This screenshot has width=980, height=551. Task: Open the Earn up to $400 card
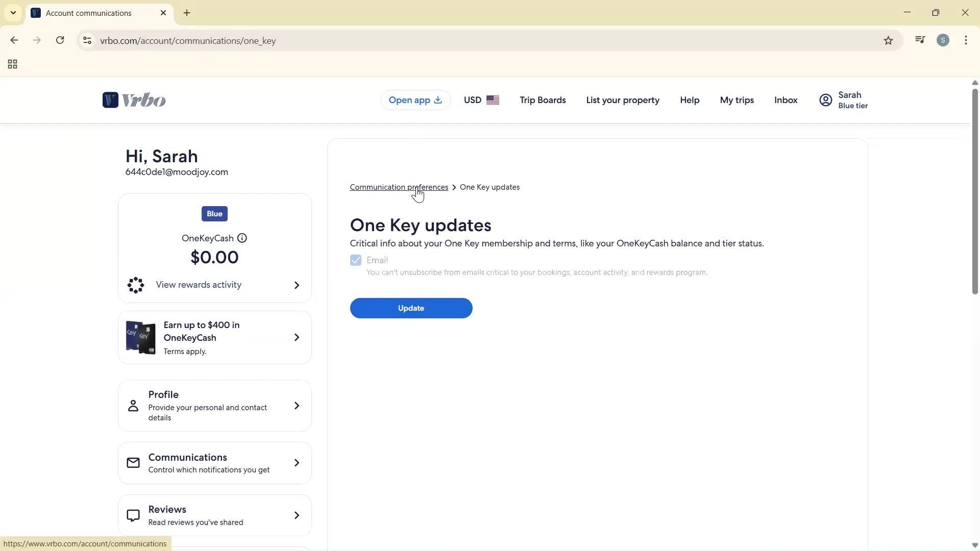tap(214, 338)
